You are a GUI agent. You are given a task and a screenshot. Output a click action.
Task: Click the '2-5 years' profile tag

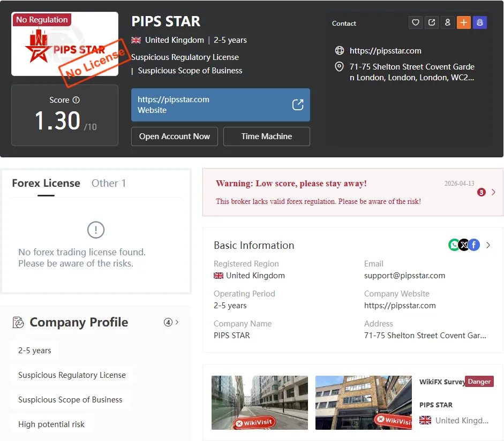35,351
